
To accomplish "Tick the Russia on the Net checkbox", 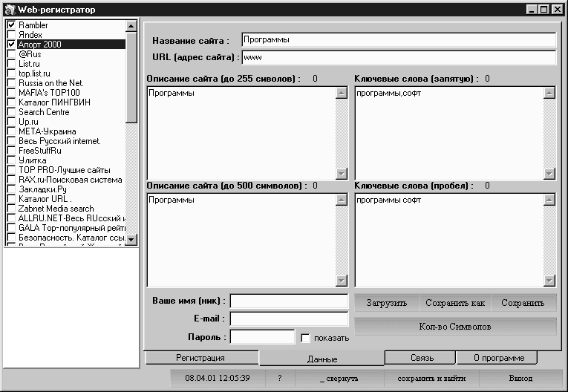I will pyautogui.click(x=11, y=83).
